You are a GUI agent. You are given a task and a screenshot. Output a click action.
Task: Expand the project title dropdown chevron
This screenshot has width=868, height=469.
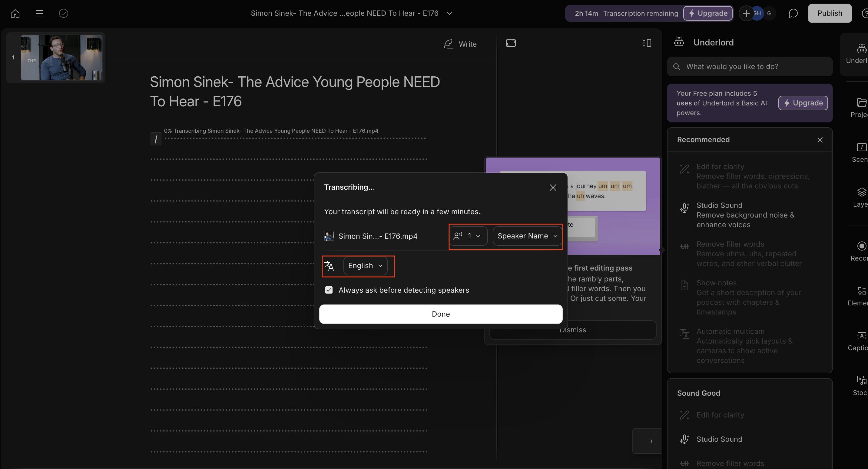pos(449,14)
